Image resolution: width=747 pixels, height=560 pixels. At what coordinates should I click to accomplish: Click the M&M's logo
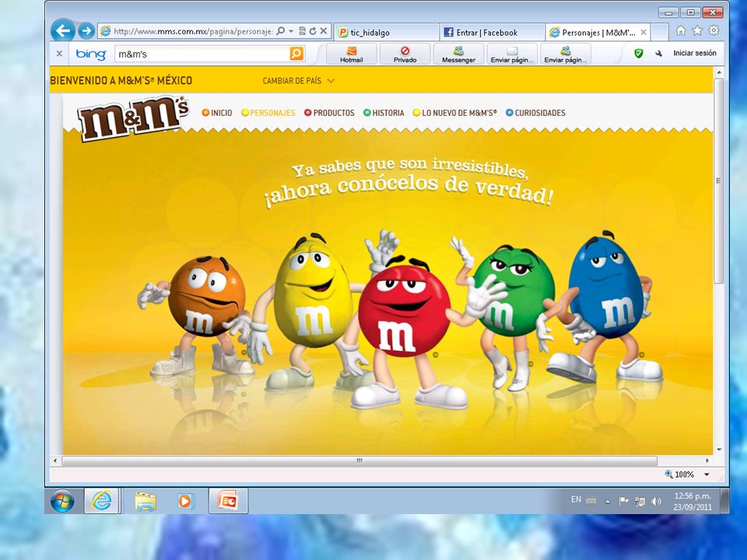coord(133,117)
